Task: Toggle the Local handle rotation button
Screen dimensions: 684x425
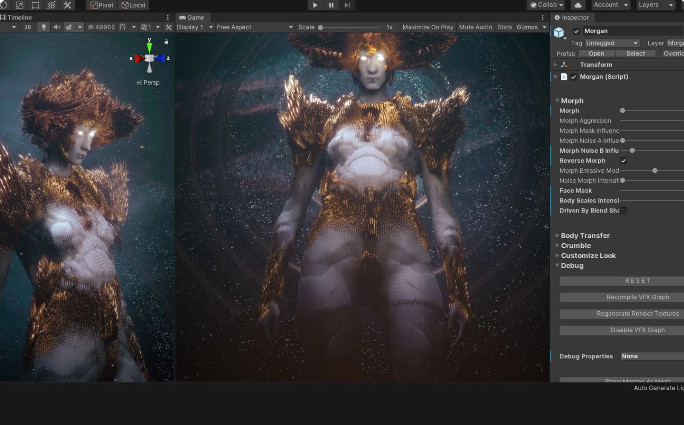Action: 133,5
